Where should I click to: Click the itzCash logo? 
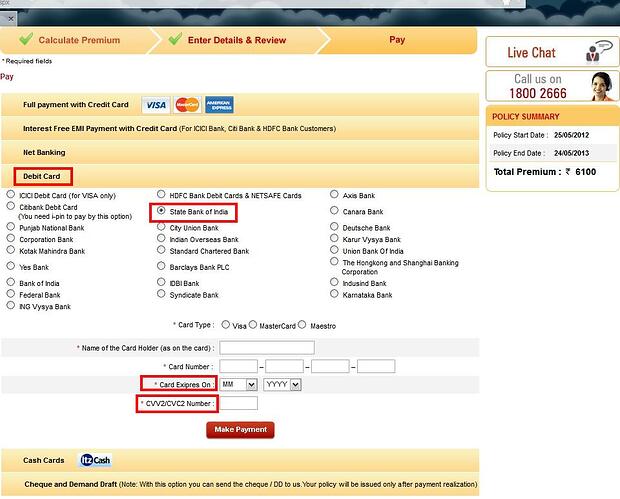coord(96,460)
